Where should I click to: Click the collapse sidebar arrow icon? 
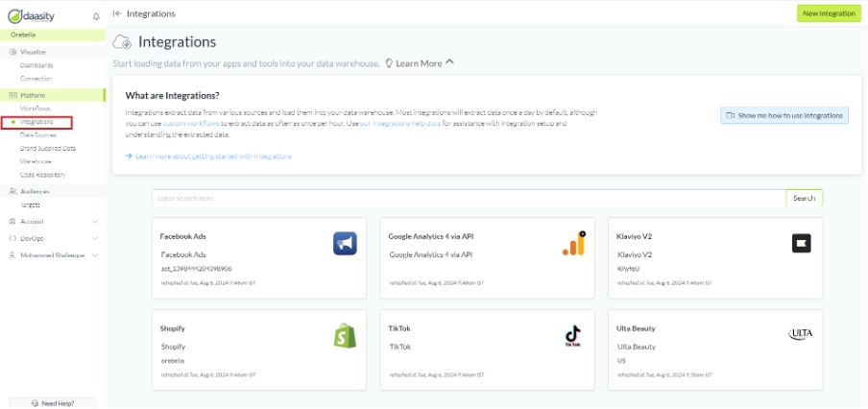tap(117, 13)
